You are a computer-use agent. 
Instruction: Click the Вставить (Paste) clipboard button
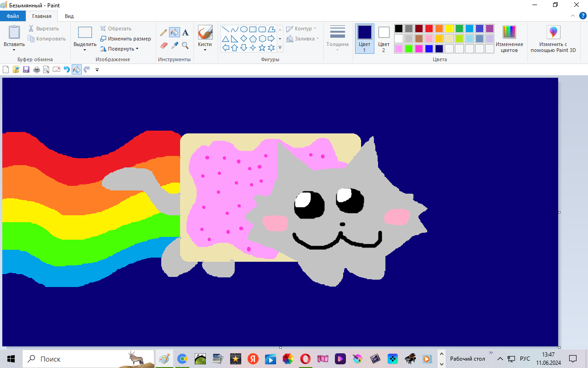tap(14, 32)
